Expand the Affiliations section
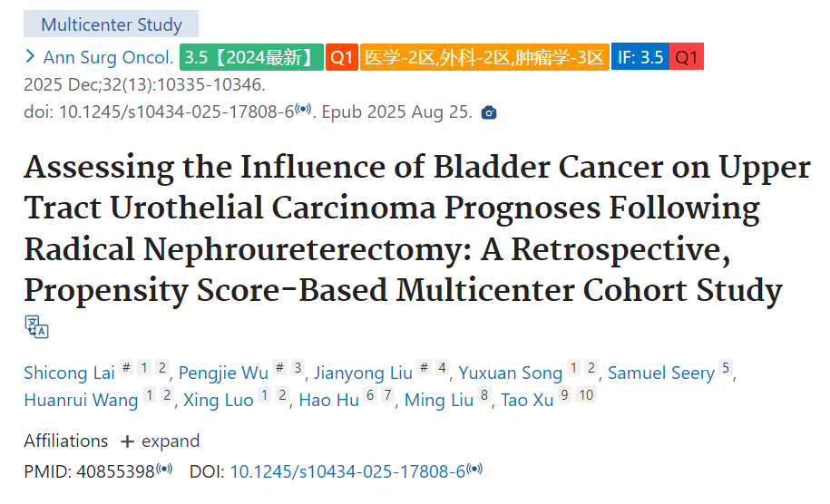The width and height of the screenshot is (830, 504). click(161, 441)
